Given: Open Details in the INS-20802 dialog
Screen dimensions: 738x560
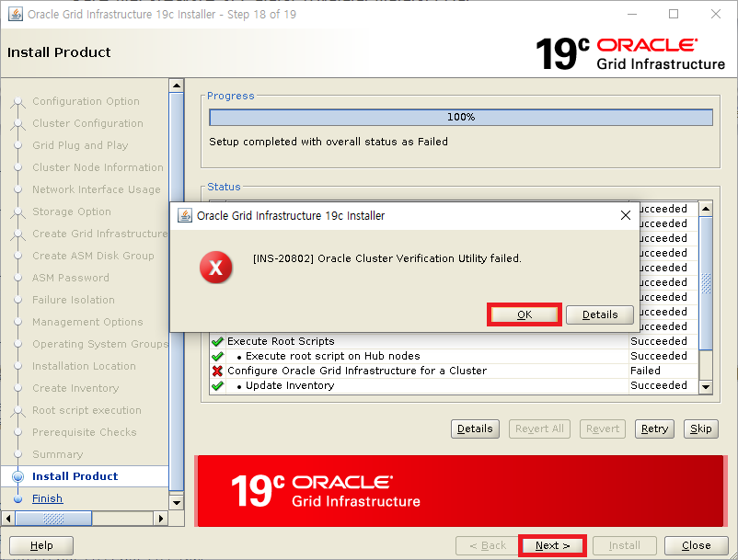Looking at the screenshot, I should click(x=600, y=314).
